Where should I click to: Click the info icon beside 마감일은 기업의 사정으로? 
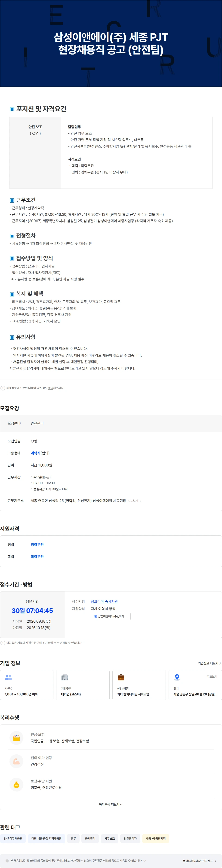(x=3, y=643)
